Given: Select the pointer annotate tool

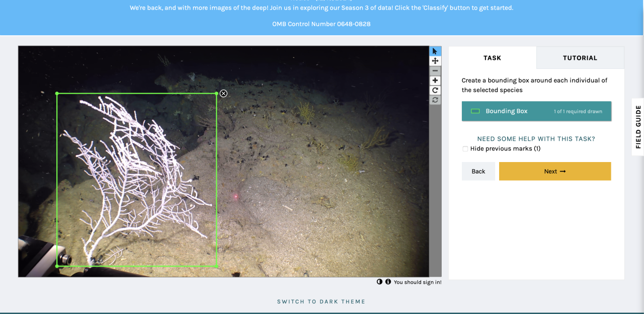Looking at the screenshot, I should click(x=435, y=51).
